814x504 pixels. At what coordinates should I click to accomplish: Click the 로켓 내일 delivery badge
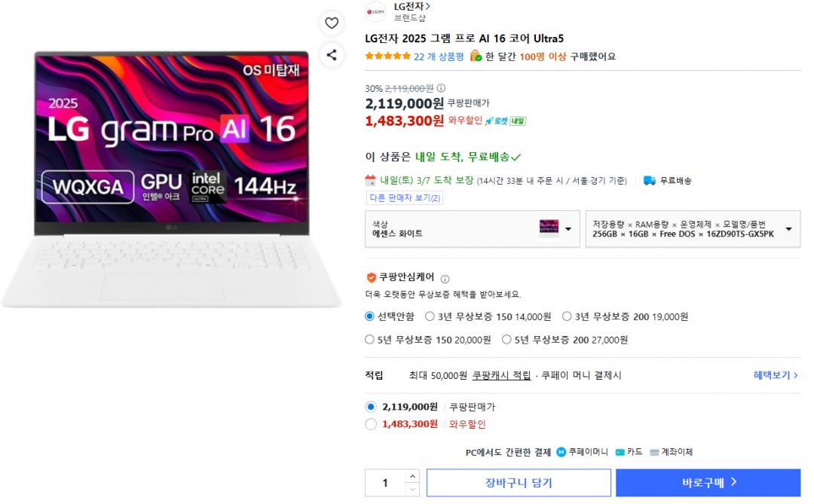[505, 121]
